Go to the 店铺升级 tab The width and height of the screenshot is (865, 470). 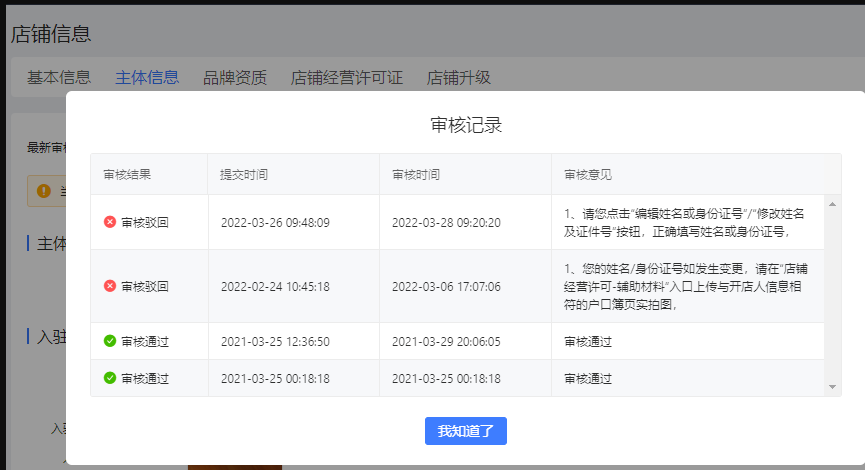(459, 77)
